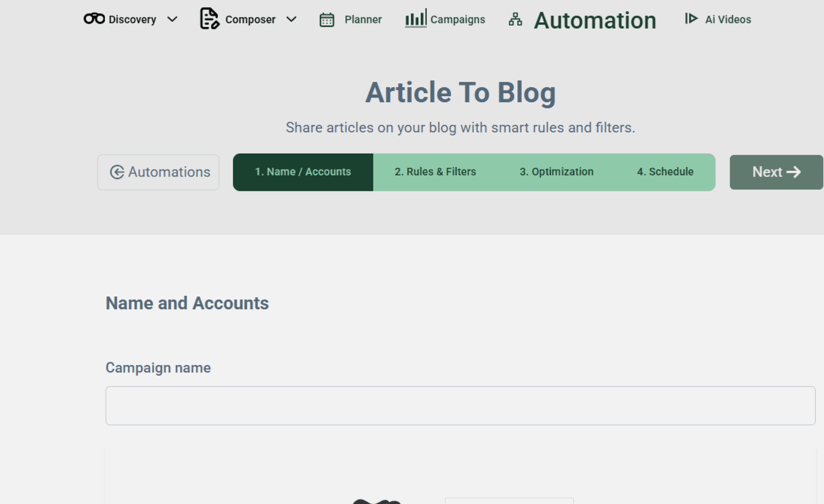Open the Campaigns section

coord(458,19)
